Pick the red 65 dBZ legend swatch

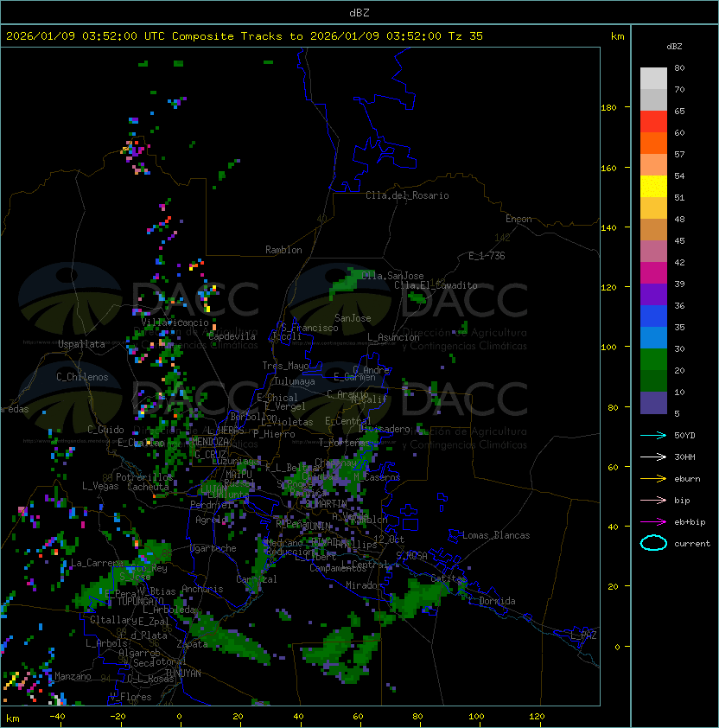pos(653,122)
